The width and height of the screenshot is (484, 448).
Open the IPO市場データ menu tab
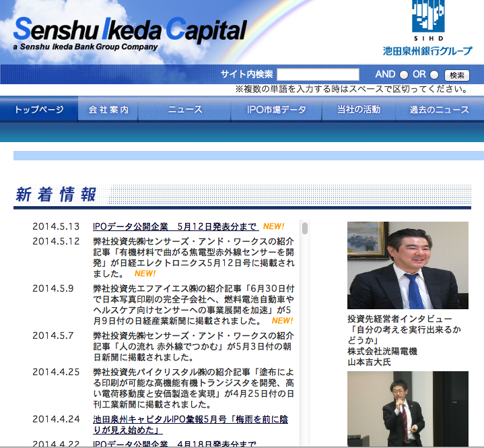[x=276, y=109]
